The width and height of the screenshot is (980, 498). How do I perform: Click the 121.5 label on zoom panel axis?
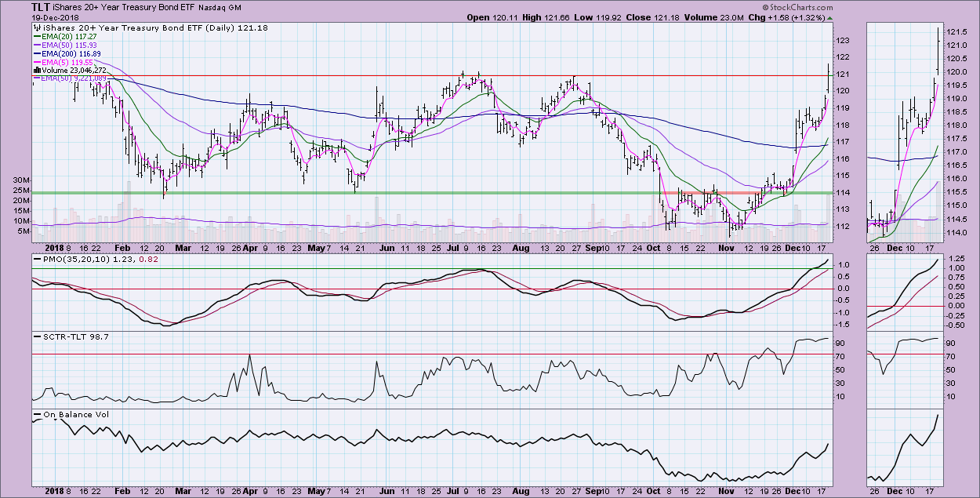(x=956, y=32)
